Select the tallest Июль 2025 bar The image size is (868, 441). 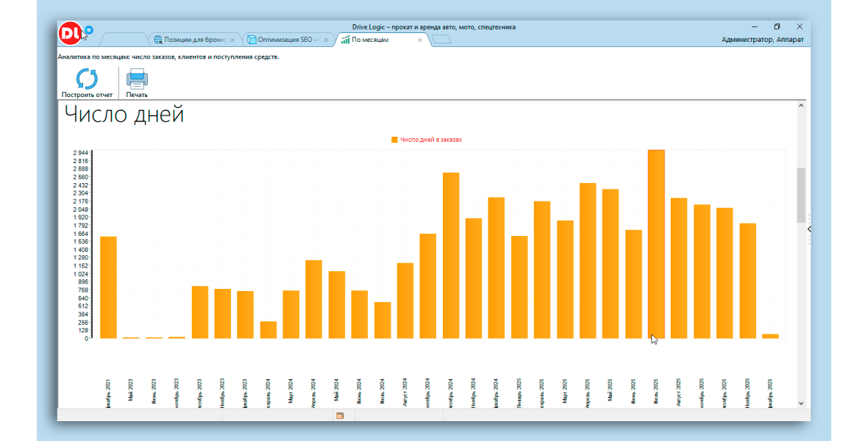pyautogui.click(x=656, y=243)
